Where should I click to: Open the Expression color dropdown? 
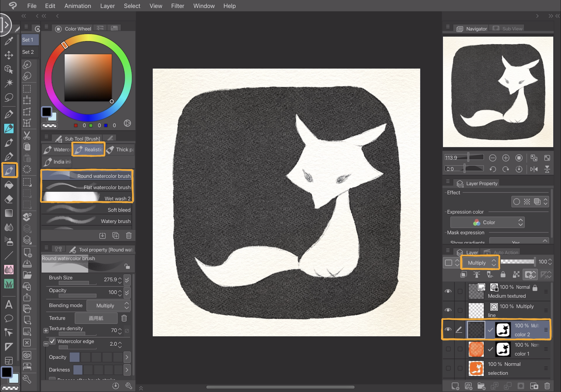pyautogui.click(x=487, y=222)
